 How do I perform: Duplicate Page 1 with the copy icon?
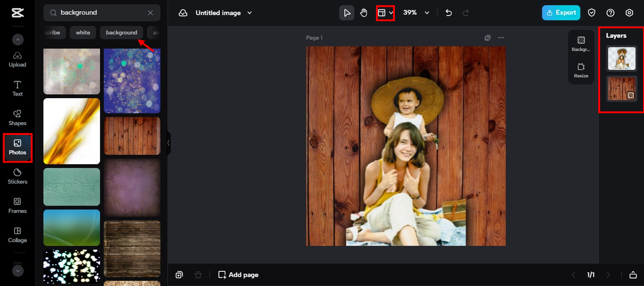tap(488, 38)
